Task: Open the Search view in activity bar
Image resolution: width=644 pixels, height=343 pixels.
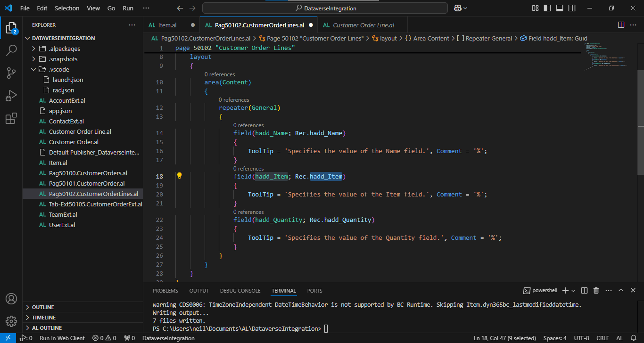Action: tap(11, 50)
